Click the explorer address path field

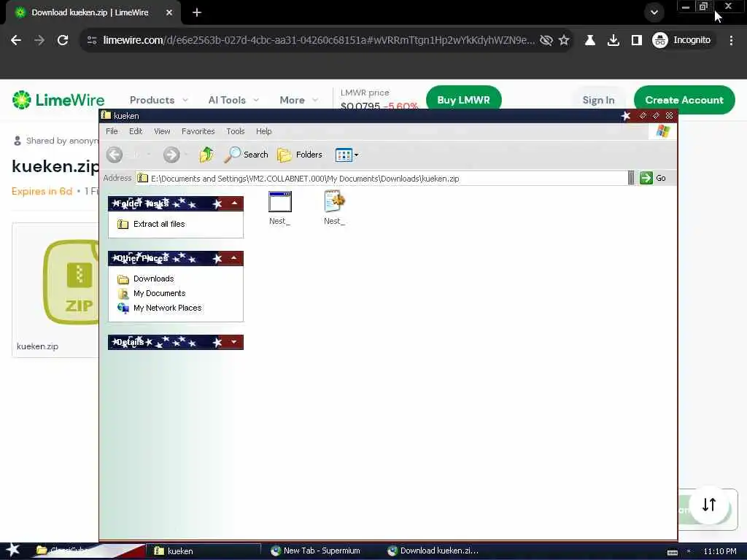[381, 178]
